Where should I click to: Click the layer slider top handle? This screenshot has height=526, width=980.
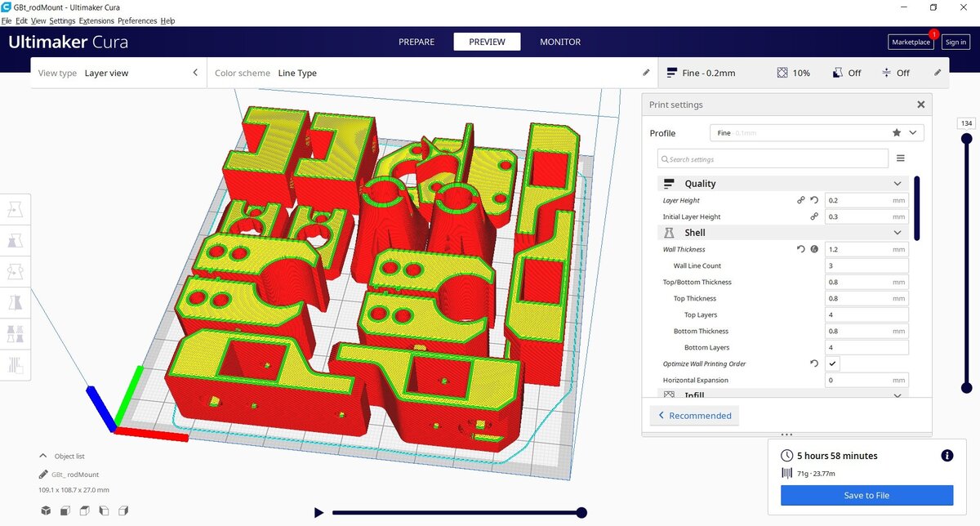pos(967,139)
